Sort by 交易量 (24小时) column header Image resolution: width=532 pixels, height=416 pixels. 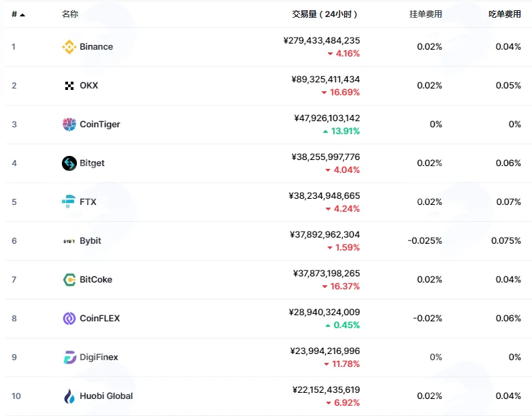[x=325, y=14]
